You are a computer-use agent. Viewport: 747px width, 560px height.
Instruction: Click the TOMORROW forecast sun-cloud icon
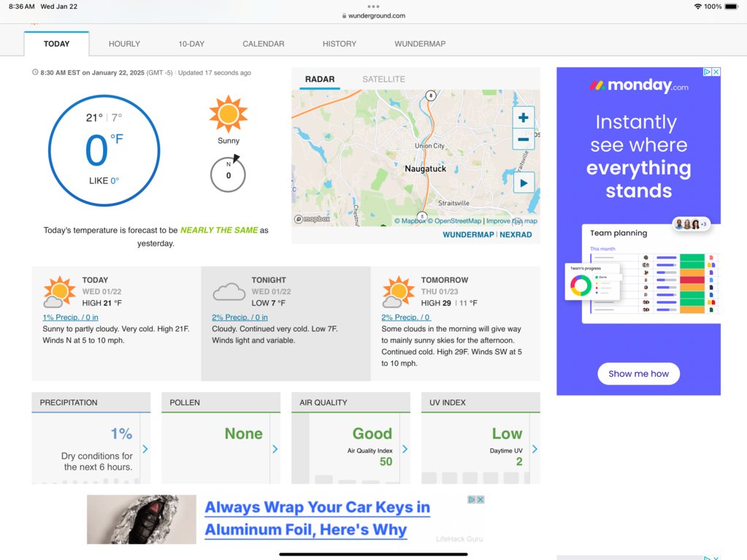point(398,292)
